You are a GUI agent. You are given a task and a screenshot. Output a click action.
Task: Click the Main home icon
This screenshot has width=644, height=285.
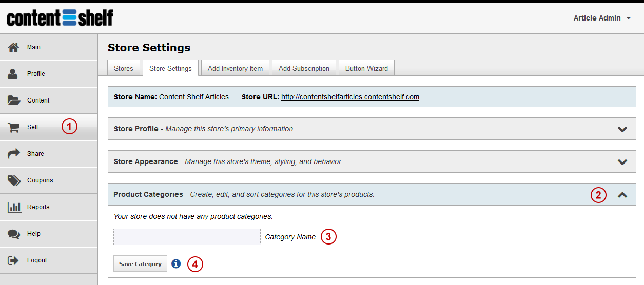[13, 47]
